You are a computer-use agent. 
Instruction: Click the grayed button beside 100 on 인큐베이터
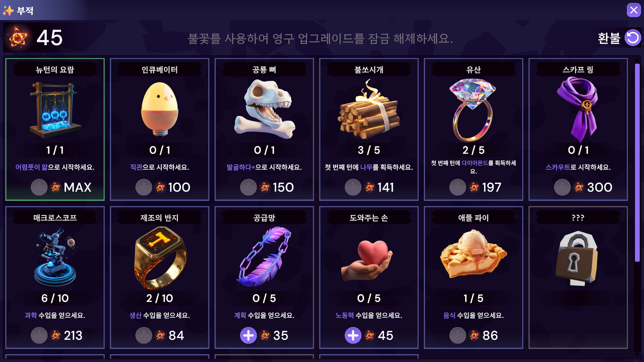pos(144,187)
